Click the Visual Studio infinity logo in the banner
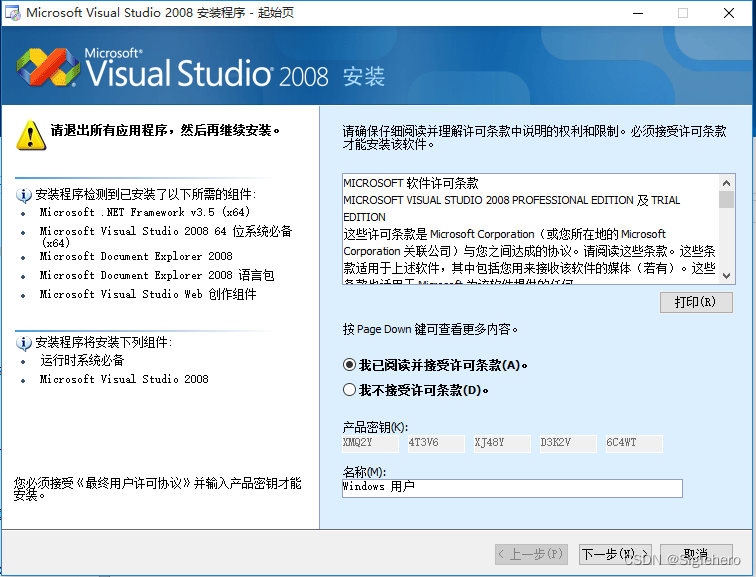The image size is (756, 577). point(47,68)
